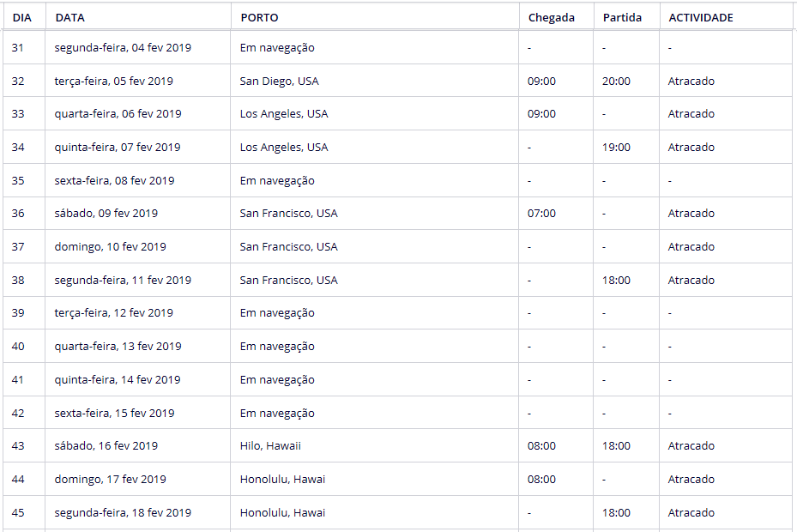797x532 pixels.
Task: Click date sábado, 16 fev 2019
Action: tap(106, 446)
